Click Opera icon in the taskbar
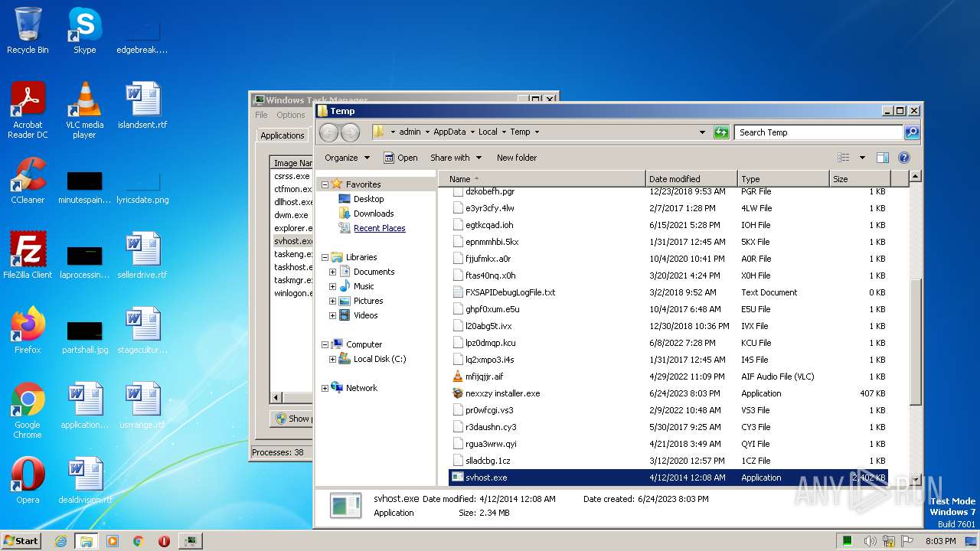Image resolution: width=980 pixels, height=551 pixels. pyautogui.click(x=164, y=541)
